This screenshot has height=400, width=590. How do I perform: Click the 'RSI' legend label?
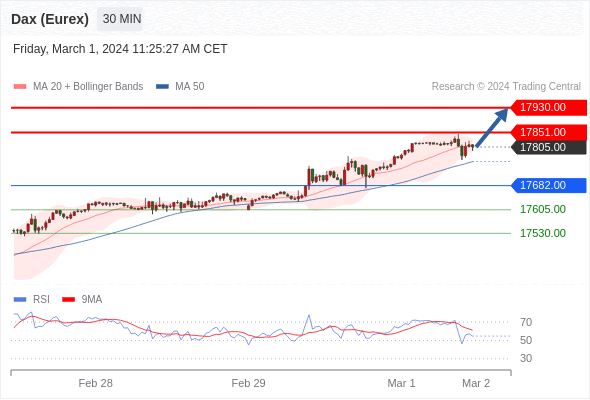(x=41, y=300)
